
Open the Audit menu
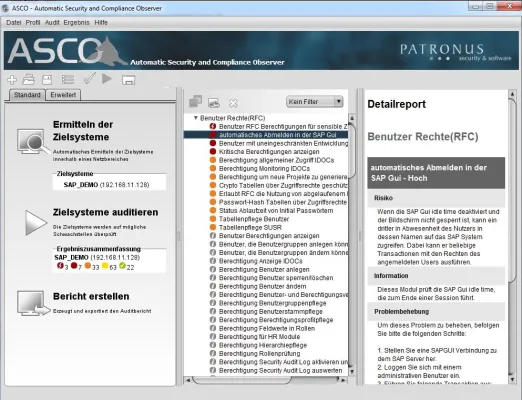point(52,22)
